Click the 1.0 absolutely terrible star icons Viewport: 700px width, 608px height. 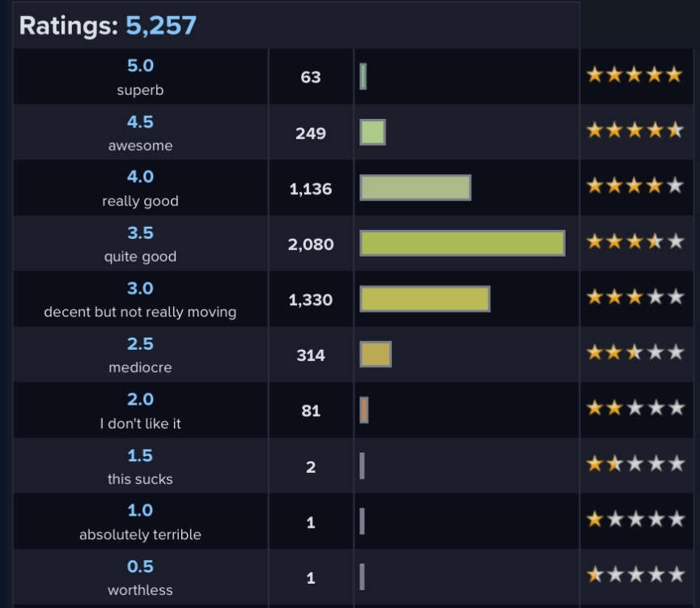[634, 520]
